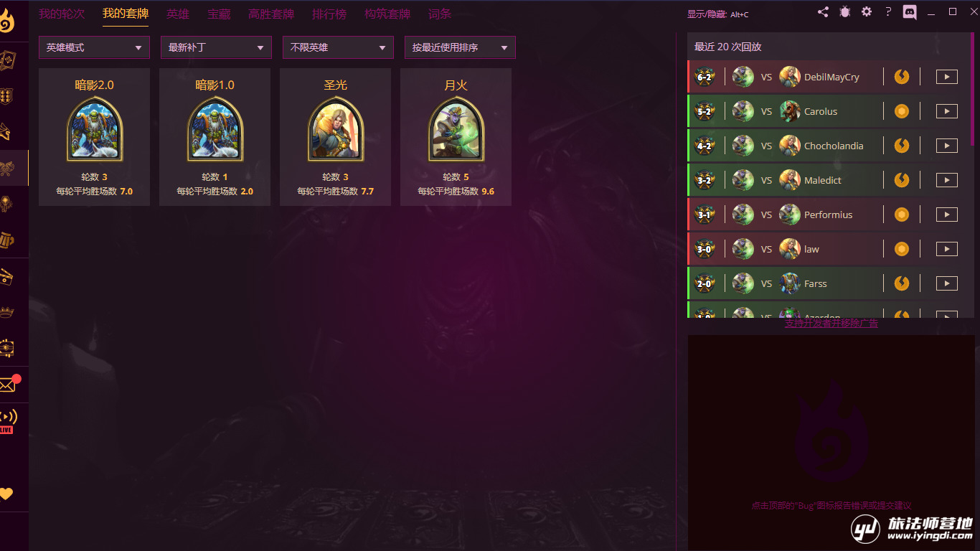Switch to the 排行榜 tab
980x551 pixels.
(329, 14)
